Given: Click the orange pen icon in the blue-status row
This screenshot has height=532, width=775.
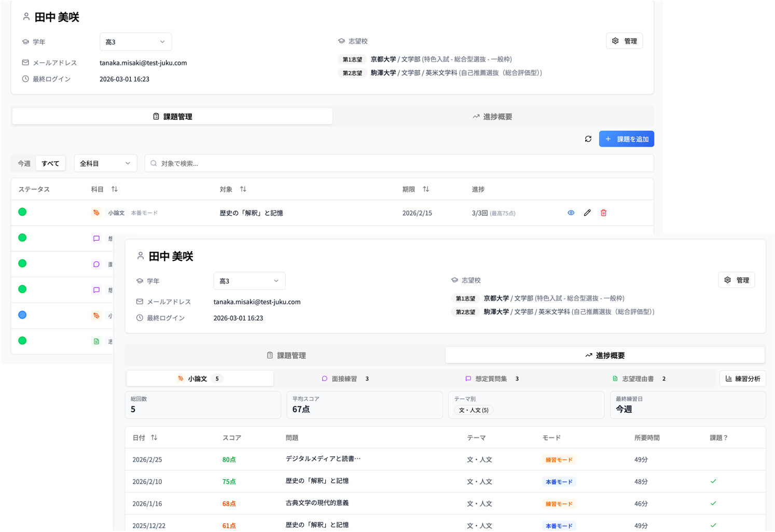Looking at the screenshot, I should coord(96,315).
